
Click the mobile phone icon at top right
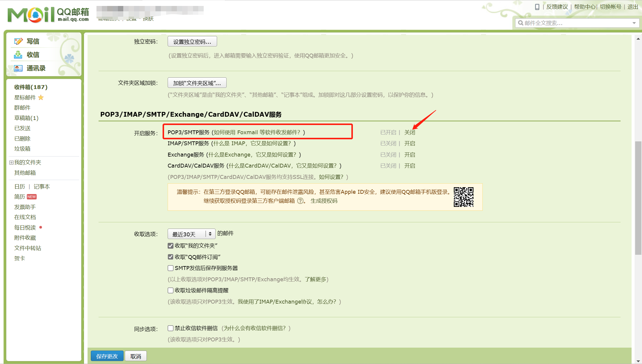click(x=537, y=7)
